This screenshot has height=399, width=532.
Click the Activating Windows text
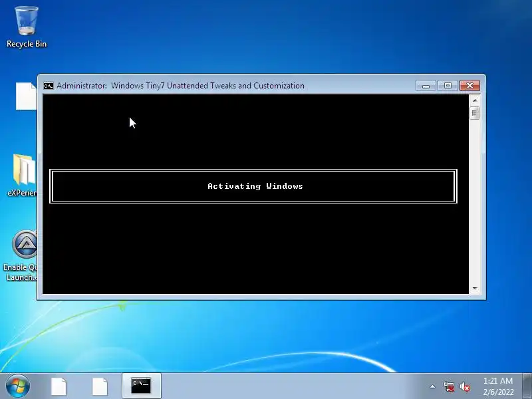255,186
